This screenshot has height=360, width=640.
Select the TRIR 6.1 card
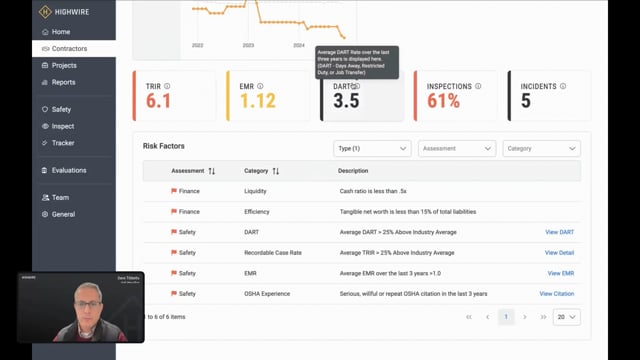[x=174, y=96]
